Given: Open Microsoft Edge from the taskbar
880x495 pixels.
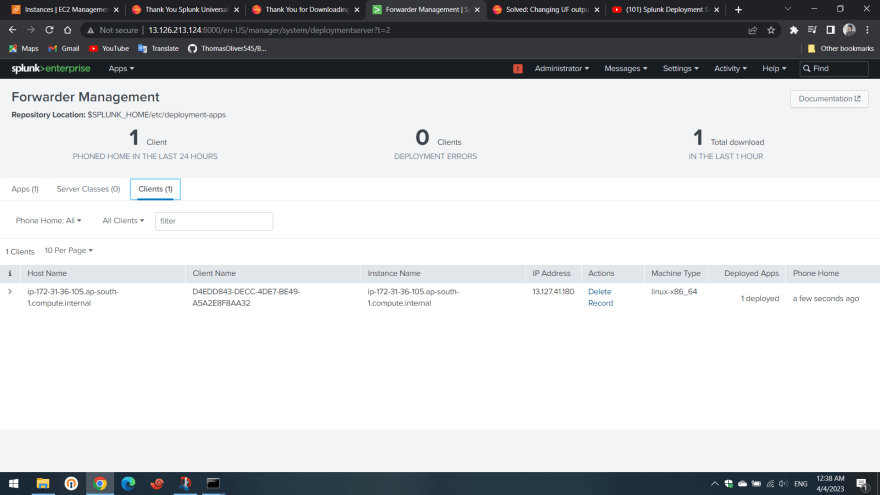Looking at the screenshot, I should pyautogui.click(x=128, y=483).
